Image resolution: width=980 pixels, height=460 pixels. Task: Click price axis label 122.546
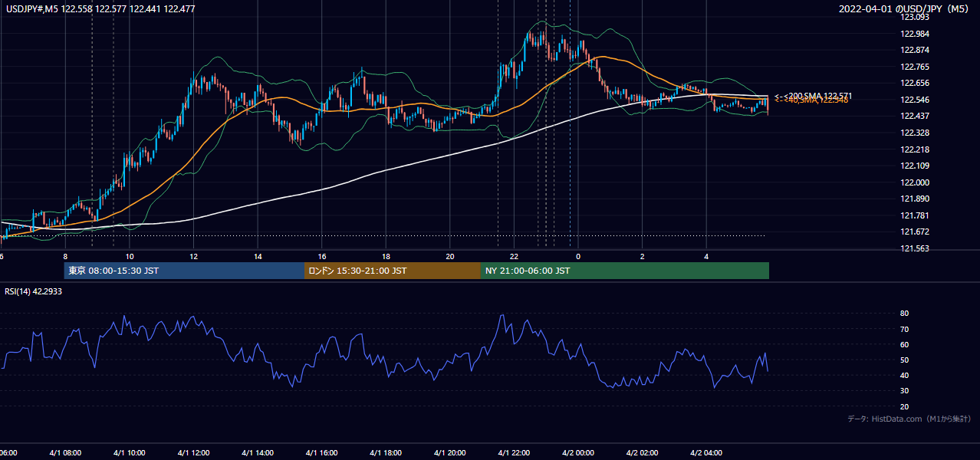[x=915, y=100]
